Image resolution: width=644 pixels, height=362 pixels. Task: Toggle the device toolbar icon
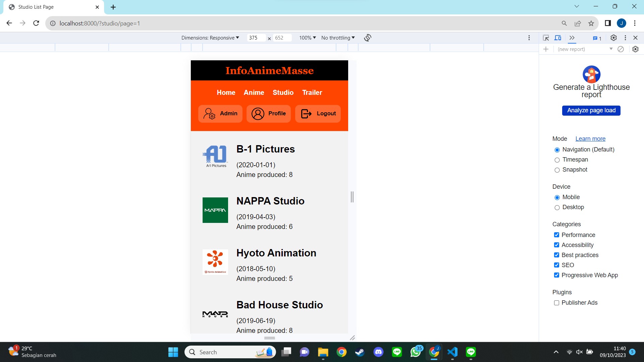pyautogui.click(x=558, y=38)
